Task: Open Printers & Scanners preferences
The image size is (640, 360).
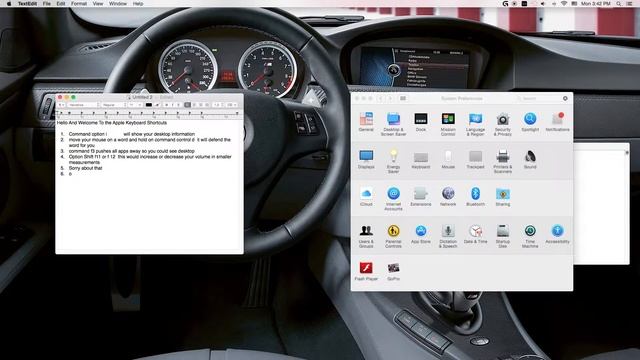Action: click(x=503, y=161)
